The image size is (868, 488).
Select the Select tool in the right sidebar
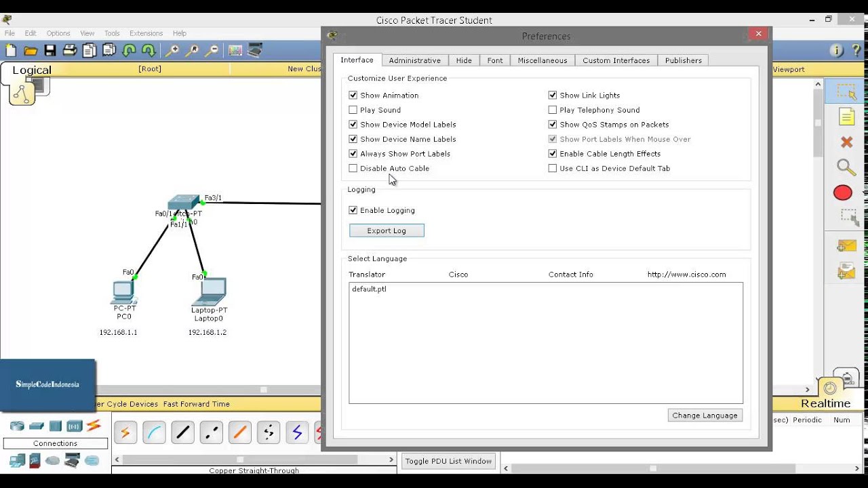point(846,91)
